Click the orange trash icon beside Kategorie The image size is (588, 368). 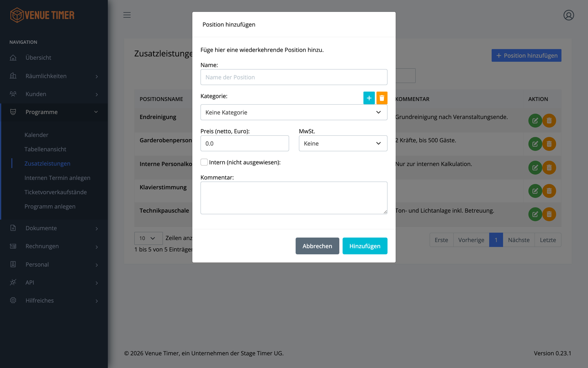tap(382, 98)
